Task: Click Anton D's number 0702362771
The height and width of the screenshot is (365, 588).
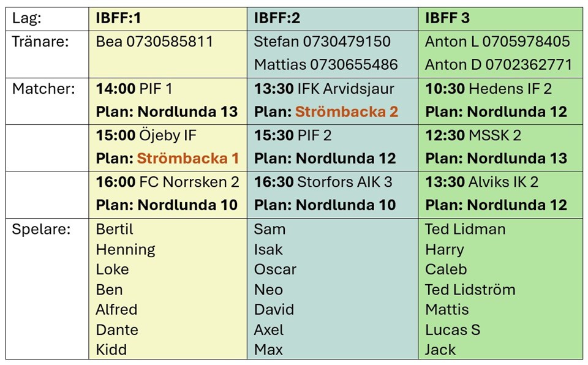Action: point(529,64)
